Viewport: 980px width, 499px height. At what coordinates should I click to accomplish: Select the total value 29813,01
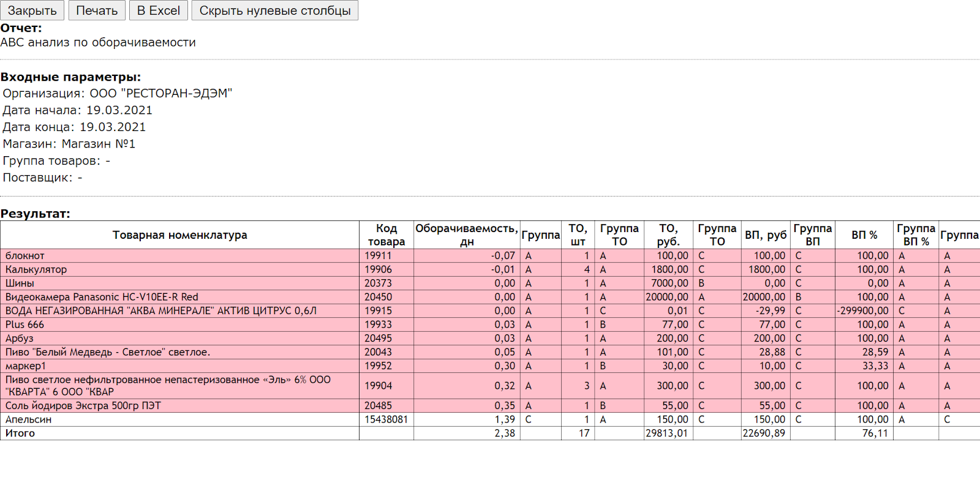[666, 433]
